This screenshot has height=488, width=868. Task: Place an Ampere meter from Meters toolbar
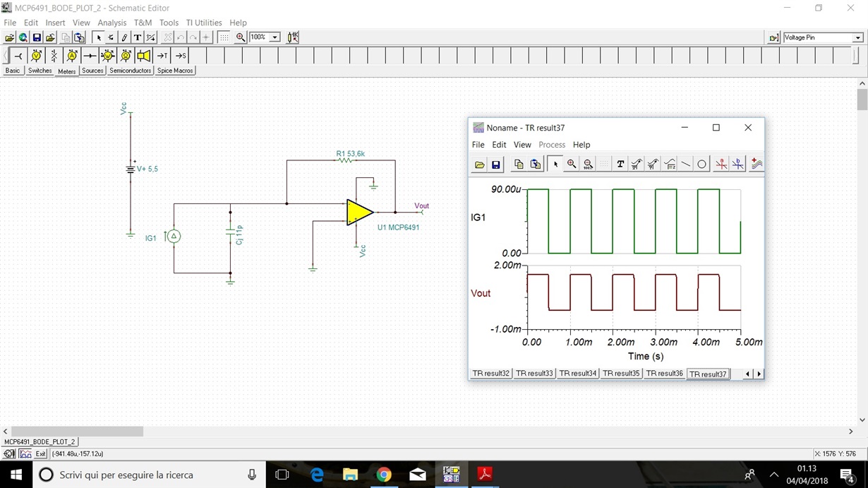72,56
